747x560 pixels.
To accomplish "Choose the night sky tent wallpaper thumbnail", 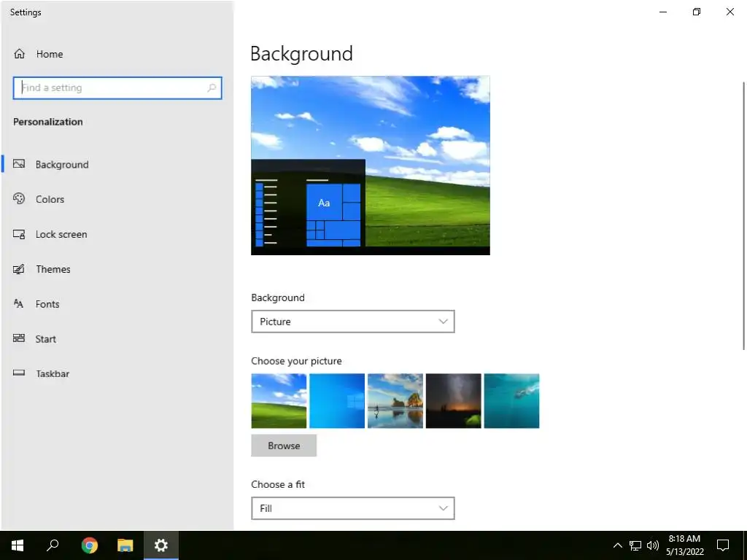I will tap(453, 401).
